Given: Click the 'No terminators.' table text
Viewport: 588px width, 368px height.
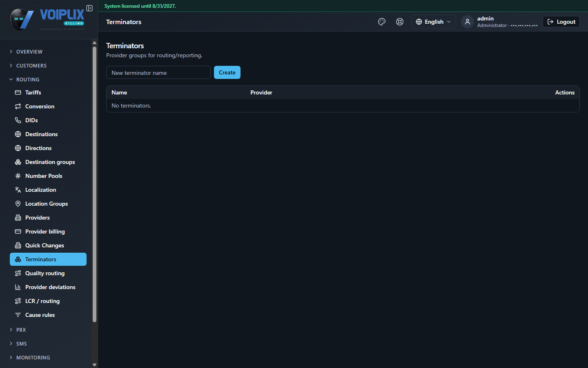Looking at the screenshot, I should click(x=131, y=105).
